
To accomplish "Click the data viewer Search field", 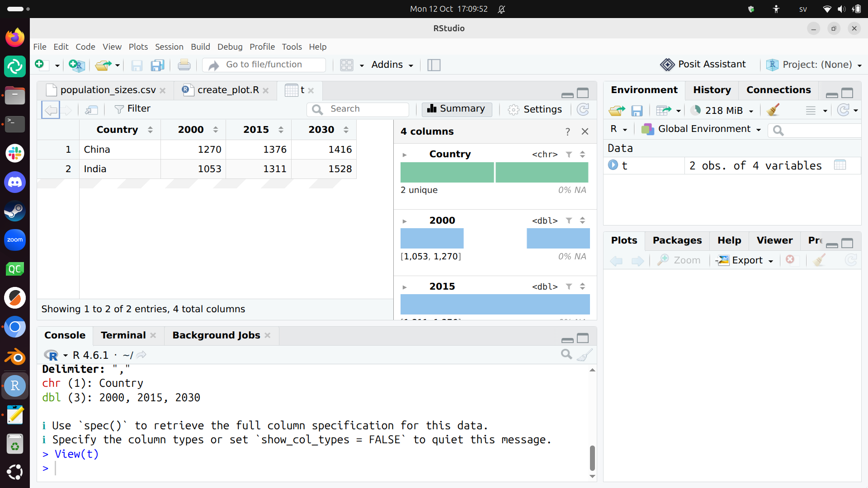I will (358, 109).
